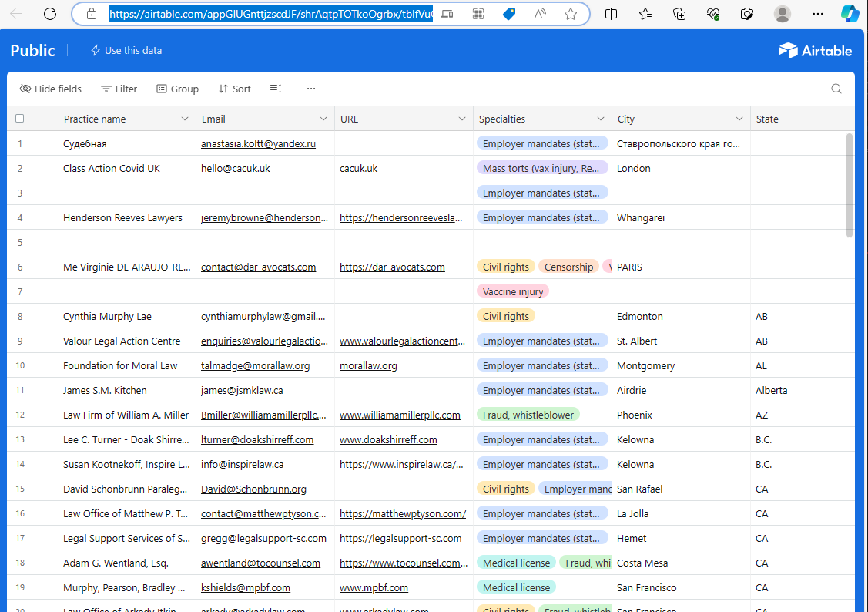Open the QR code/apps grid icon in address bar

click(x=478, y=14)
